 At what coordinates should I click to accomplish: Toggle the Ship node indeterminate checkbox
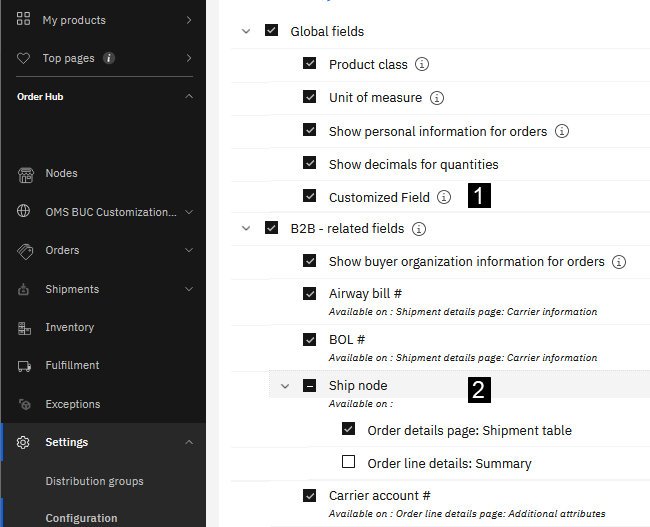point(310,386)
